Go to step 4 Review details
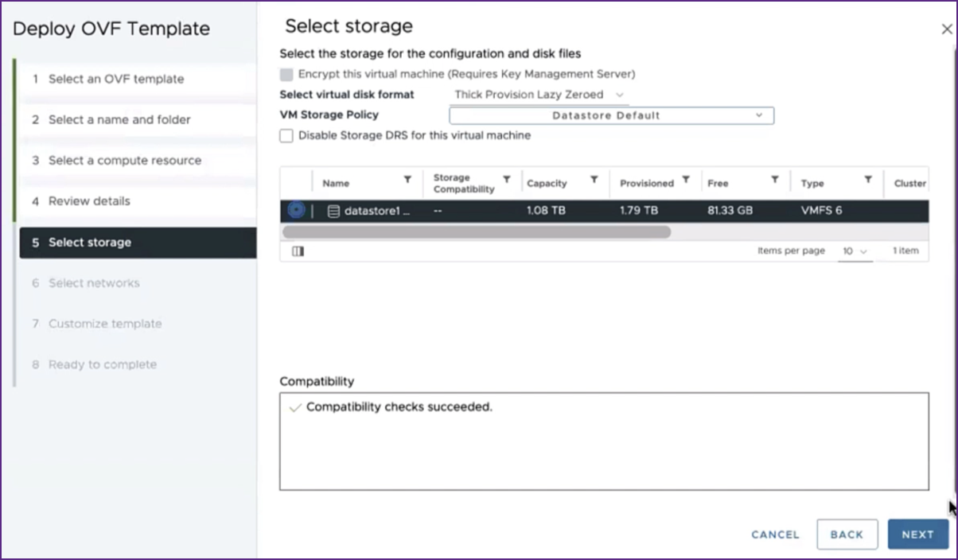The width and height of the screenshot is (958, 560). pyautogui.click(x=136, y=200)
